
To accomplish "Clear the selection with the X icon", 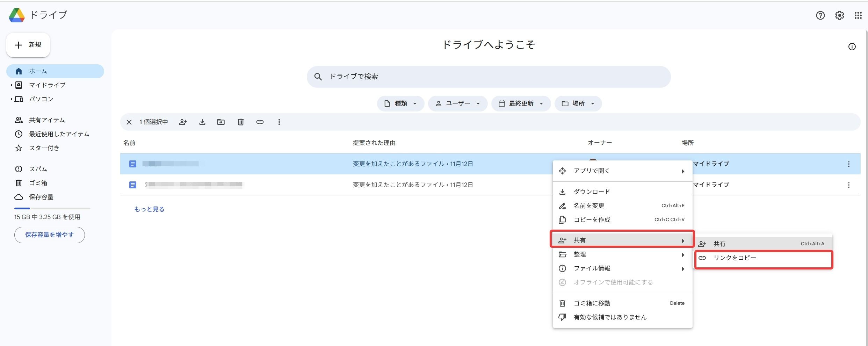I will pyautogui.click(x=129, y=122).
